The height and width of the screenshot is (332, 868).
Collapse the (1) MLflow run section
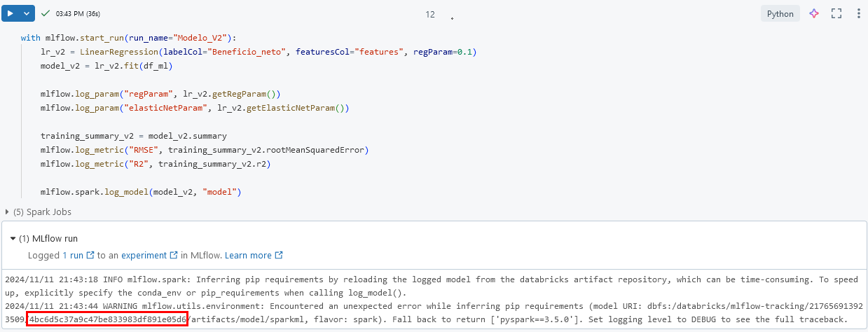click(x=13, y=238)
